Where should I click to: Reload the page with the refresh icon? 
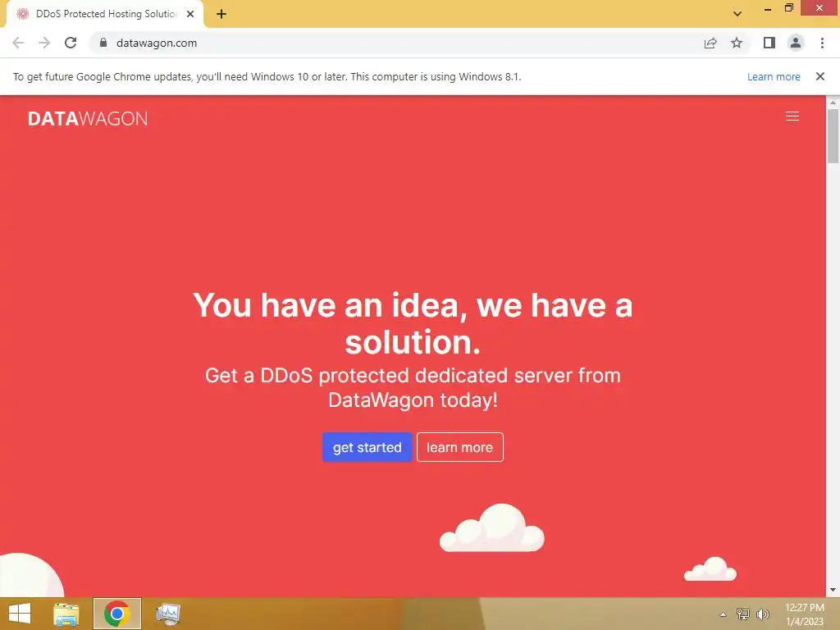[71, 43]
